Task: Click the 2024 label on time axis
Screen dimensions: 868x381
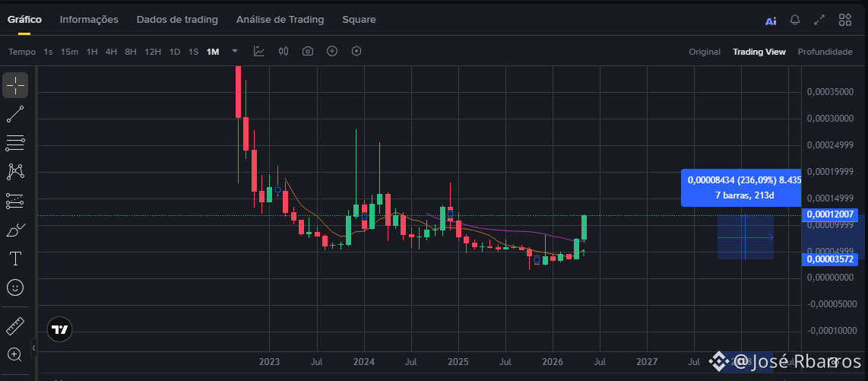Action: [364, 362]
